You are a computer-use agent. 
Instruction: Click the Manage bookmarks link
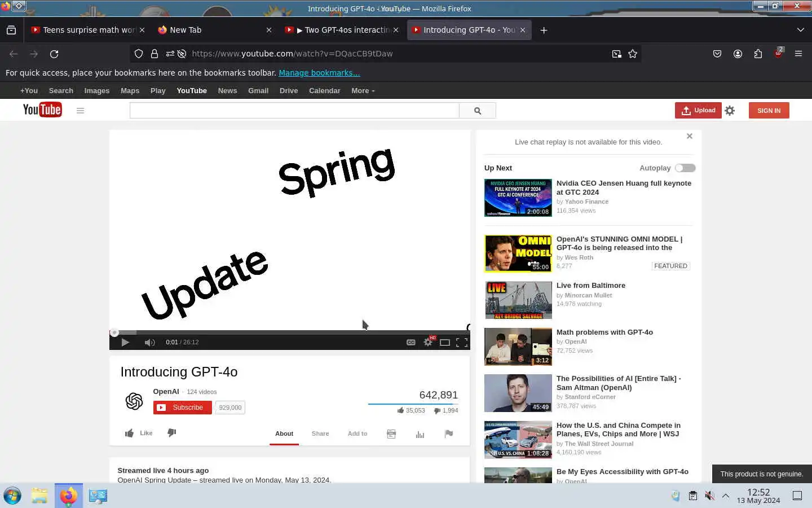click(x=319, y=73)
